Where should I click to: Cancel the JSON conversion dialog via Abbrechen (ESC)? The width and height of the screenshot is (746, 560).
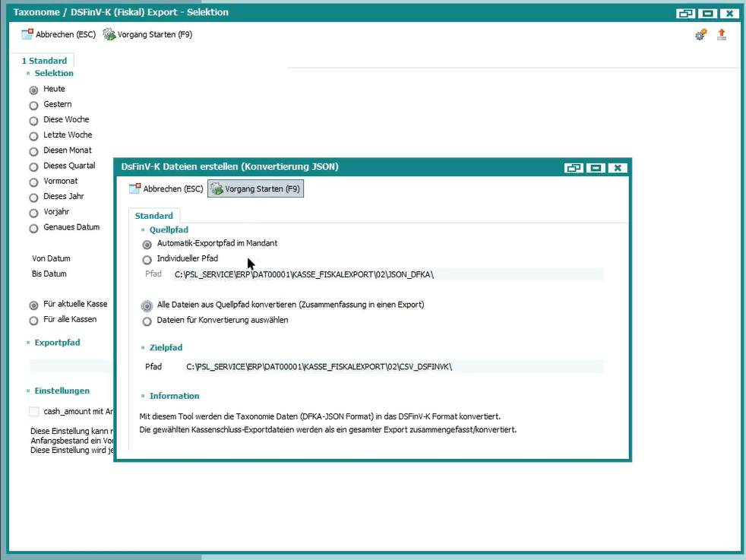[x=166, y=189]
